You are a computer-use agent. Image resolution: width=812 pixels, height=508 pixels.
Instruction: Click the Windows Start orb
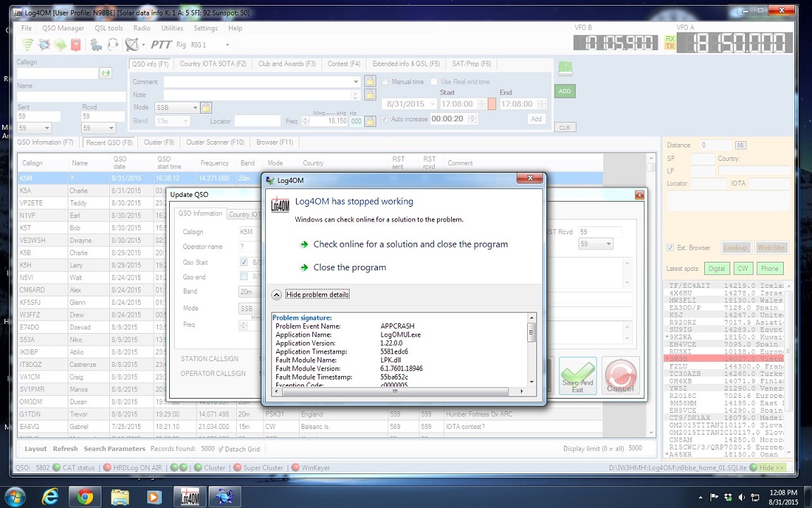pyautogui.click(x=14, y=497)
